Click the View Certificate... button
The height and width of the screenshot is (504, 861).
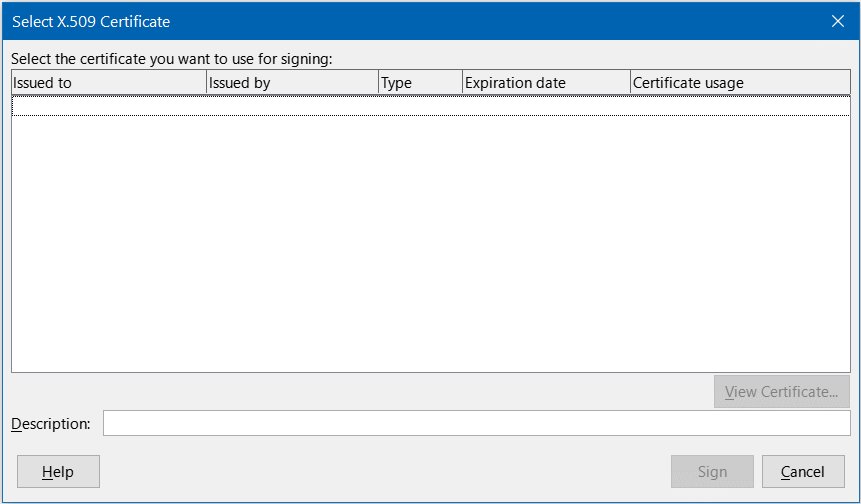(x=781, y=391)
